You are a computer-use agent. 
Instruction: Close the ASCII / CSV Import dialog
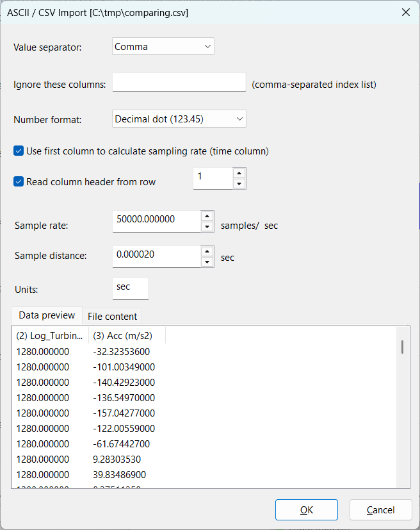click(x=405, y=13)
